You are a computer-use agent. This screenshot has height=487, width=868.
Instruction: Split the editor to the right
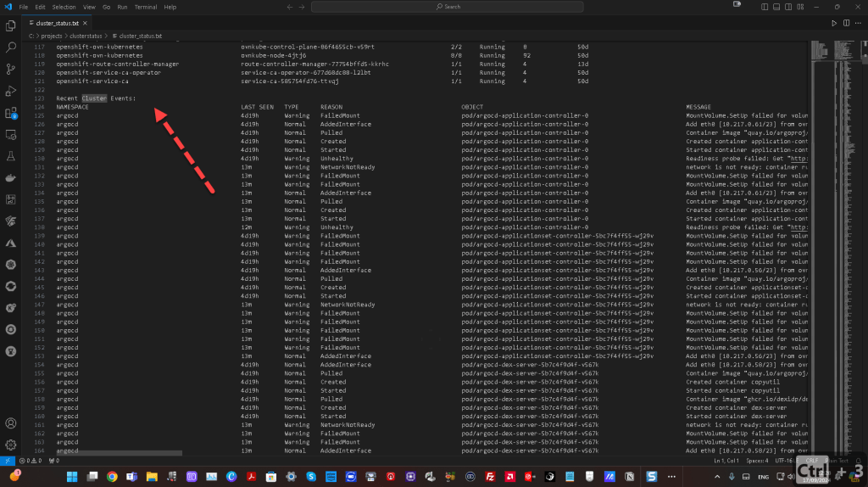[847, 23]
